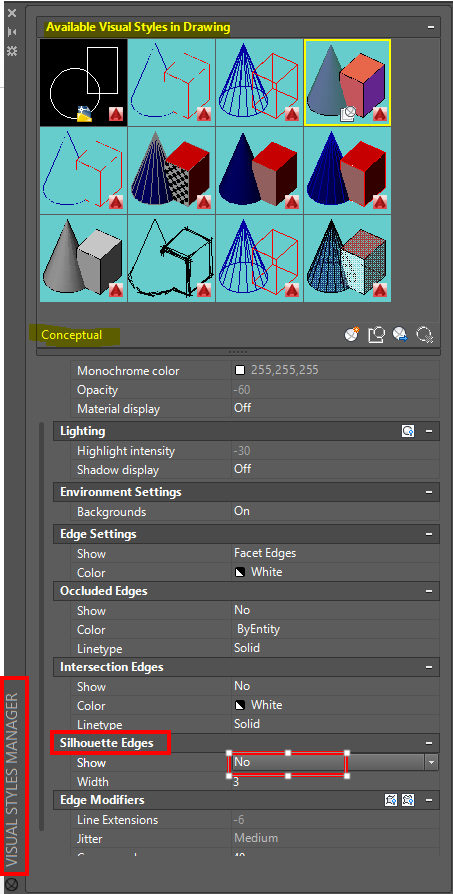This screenshot has height=894, width=453.
Task: Toggle Highlight intensity button in Lighting header
Action: 408,431
